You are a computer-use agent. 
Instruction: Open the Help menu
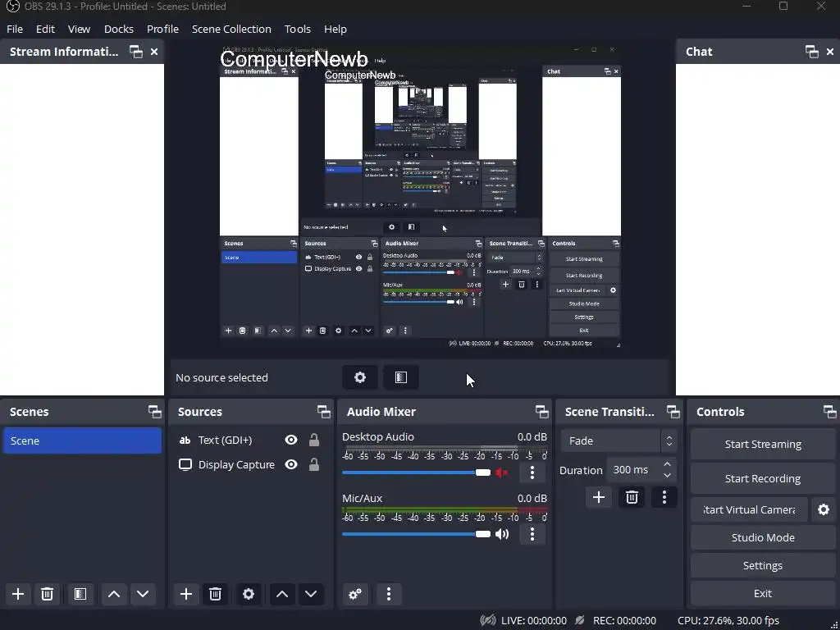pyautogui.click(x=336, y=29)
